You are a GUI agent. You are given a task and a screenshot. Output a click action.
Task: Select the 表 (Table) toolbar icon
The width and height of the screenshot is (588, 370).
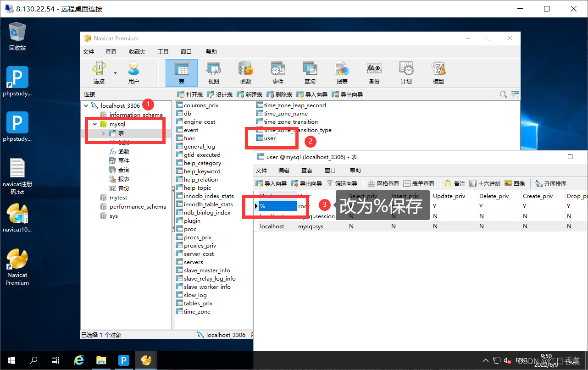point(182,72)
